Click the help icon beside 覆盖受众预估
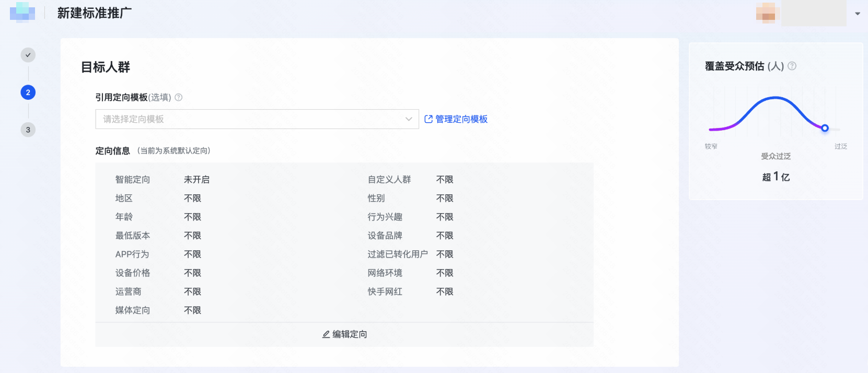868x373 pixels. 792,66
